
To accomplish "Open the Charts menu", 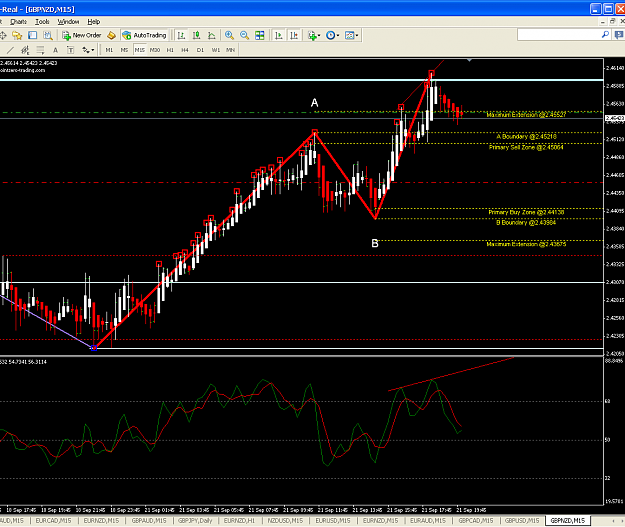I will pyautogui.click(x=18, y=22).
